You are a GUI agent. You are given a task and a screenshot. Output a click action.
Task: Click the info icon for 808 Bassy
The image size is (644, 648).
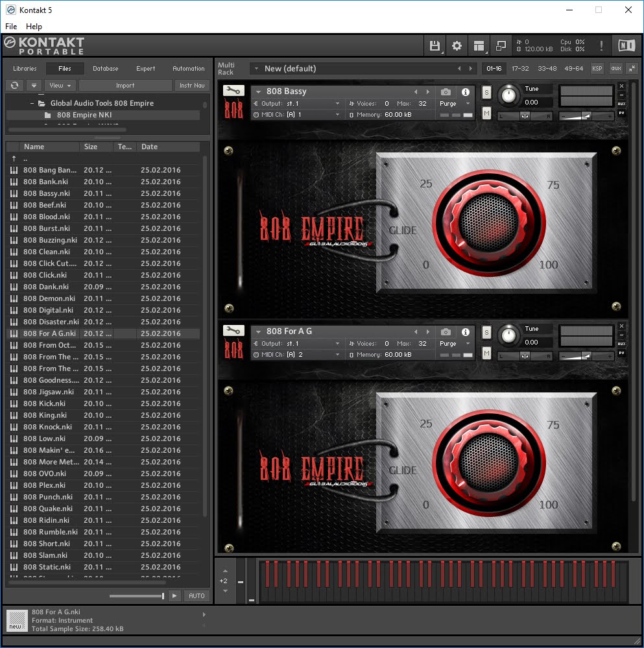[465, 91]
